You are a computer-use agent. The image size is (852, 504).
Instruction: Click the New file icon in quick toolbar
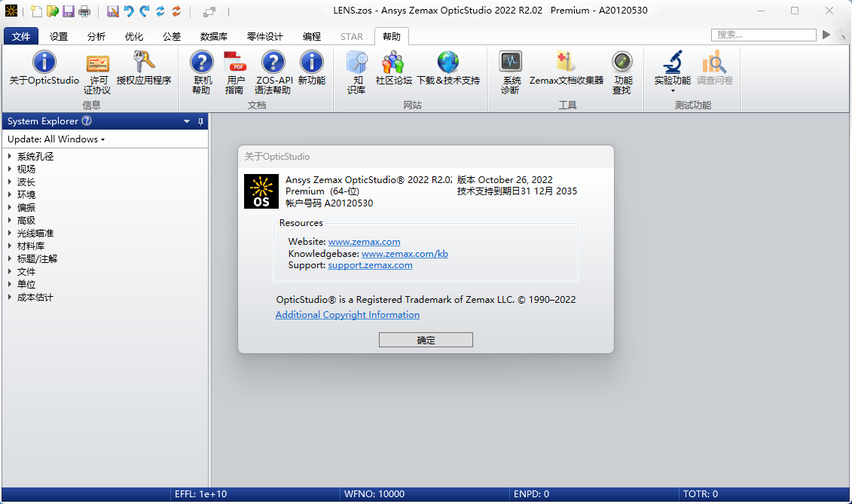coord(36,11)
